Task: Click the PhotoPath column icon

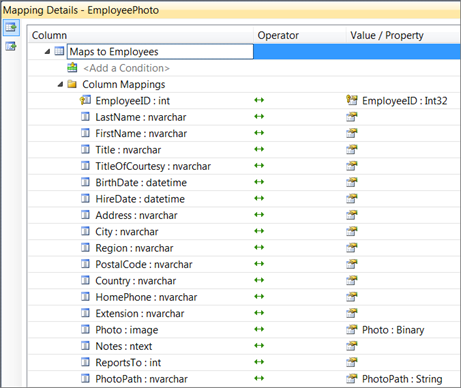Action: 86,378
